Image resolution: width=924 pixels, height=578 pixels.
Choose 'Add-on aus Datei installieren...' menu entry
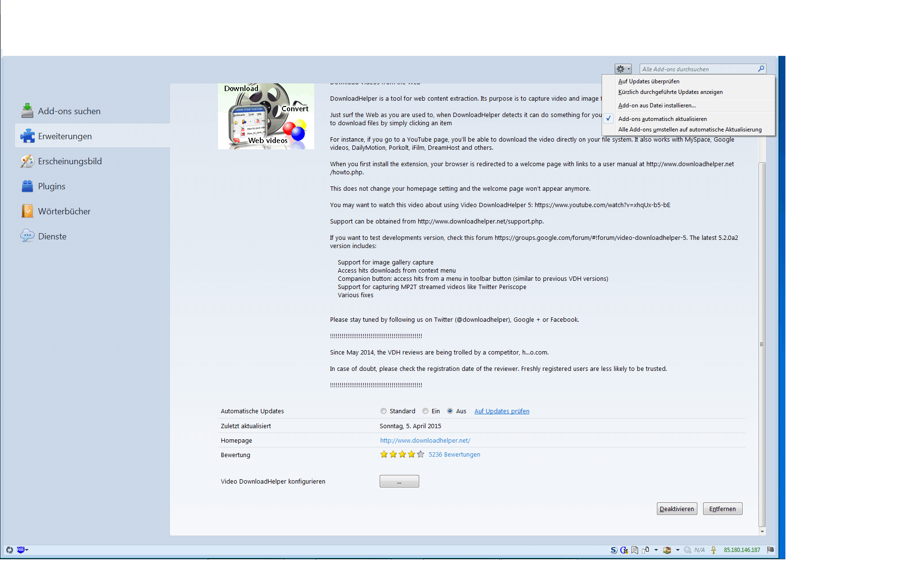pyautogui.click(x=656, y=105)
